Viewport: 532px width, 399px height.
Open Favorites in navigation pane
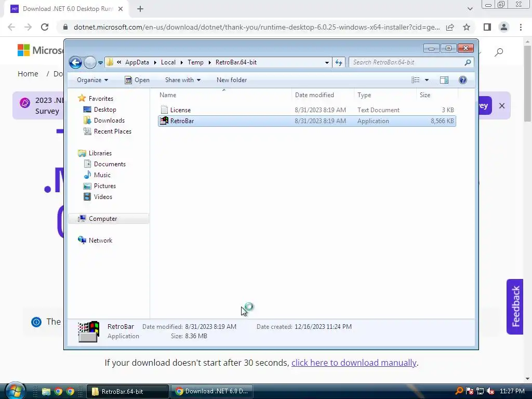click(101, 99)
